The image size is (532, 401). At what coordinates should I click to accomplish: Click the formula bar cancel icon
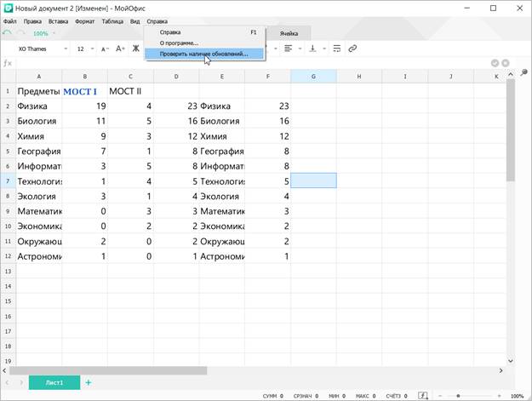(x=495, y=63)
